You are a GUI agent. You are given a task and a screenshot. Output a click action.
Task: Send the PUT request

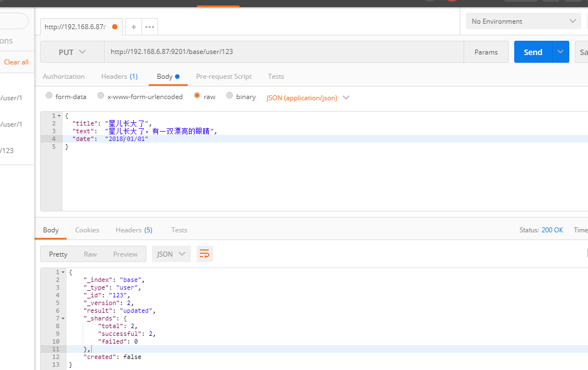[533, 52]
